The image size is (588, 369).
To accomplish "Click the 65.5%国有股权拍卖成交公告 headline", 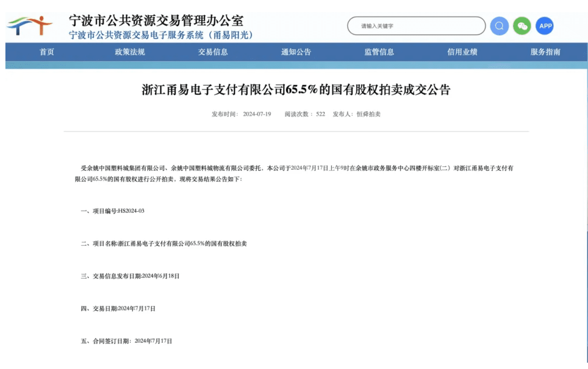I will point(296,90).
